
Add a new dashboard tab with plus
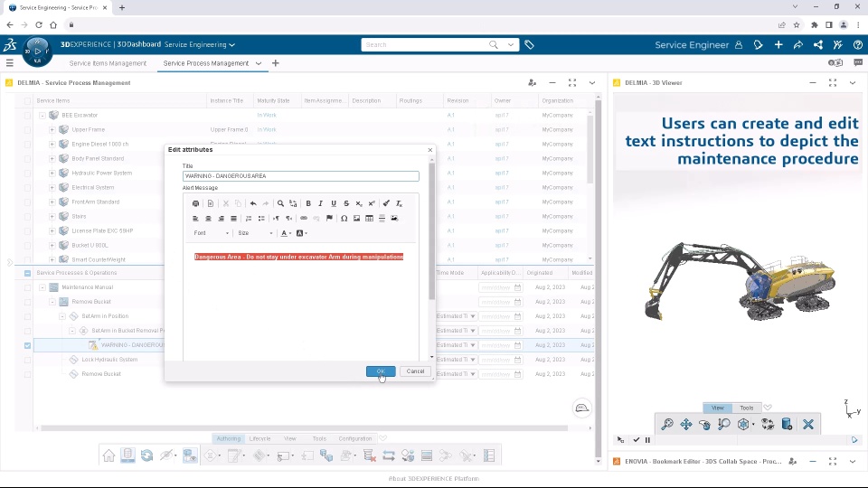pos(275,63)
